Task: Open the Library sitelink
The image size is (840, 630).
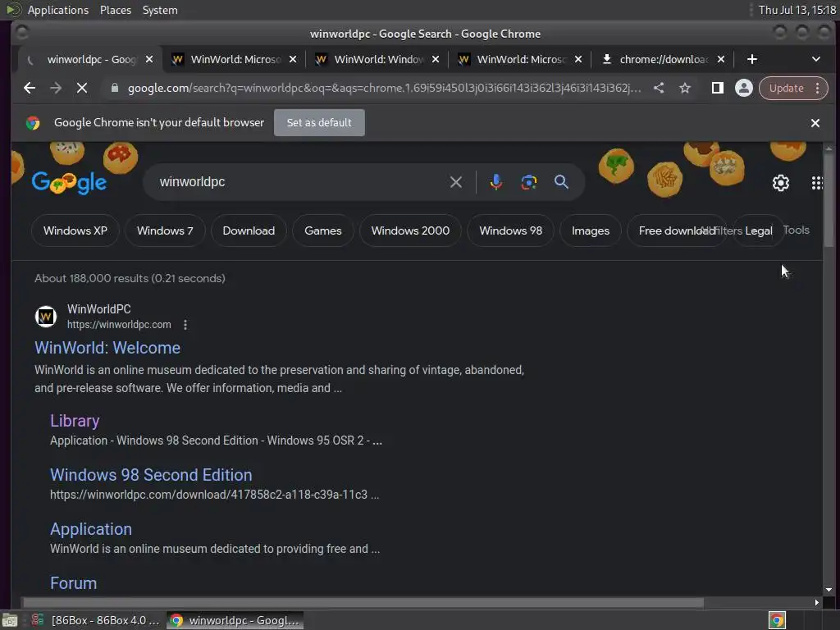Action: 75,421
